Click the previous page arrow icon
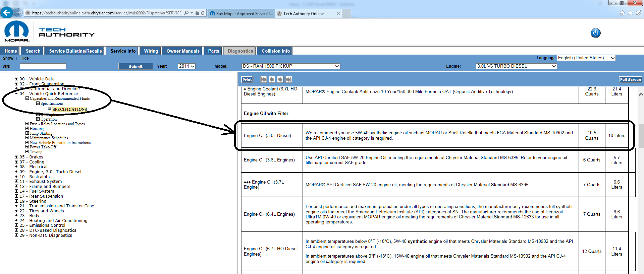This screenshot has width=644, height=274. [x=272, y=79]
